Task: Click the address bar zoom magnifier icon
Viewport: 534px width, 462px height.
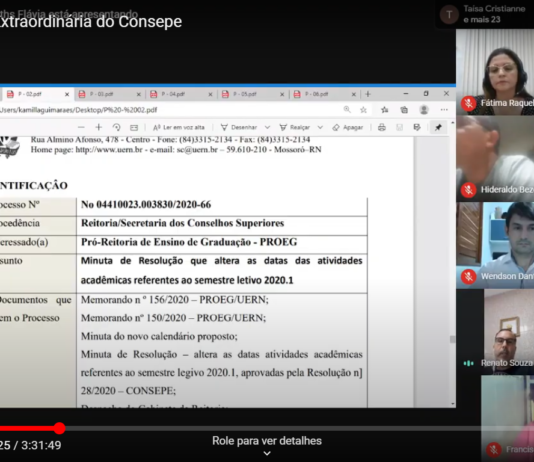Action: pos(347,109)
